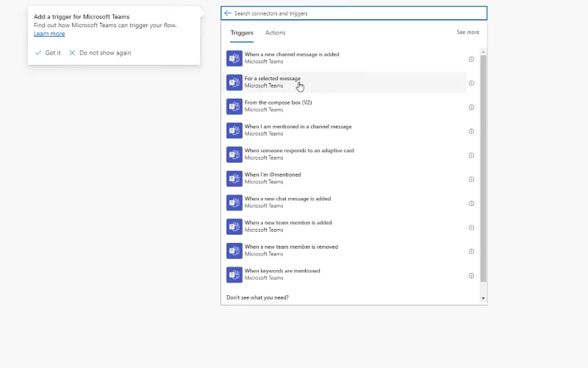Select When a new channel message is added
This screenshot has width=588, height=368.
(345, 58)
